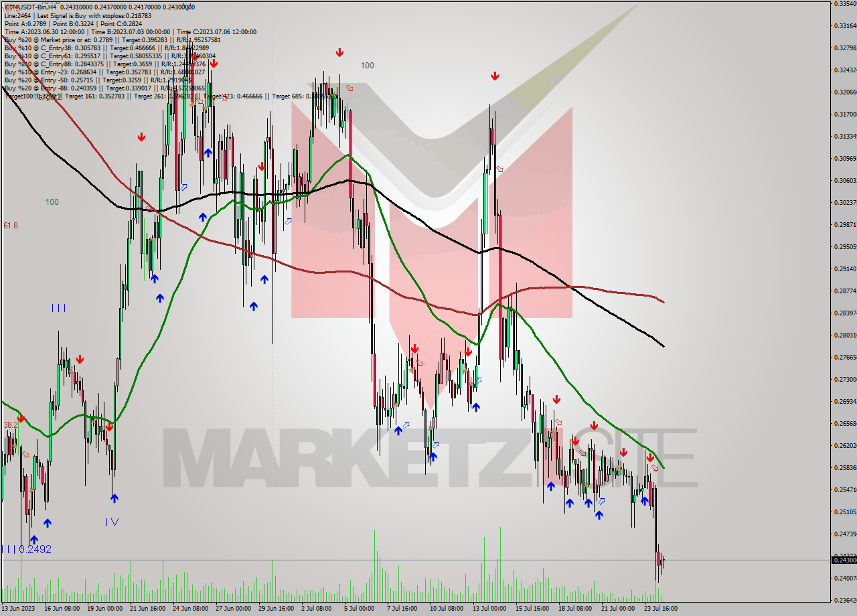Select the green '100' level label
The image size is (857, 616).
point(52,202)
